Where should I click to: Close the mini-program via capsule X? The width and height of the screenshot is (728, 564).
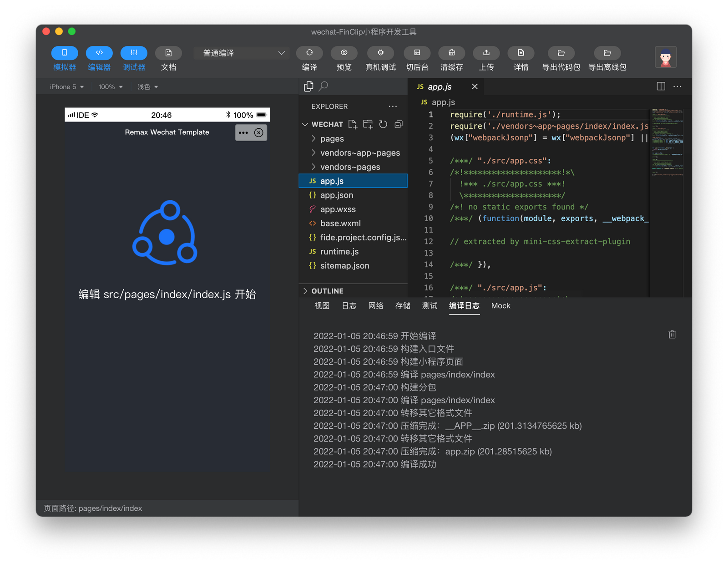click(x=259, y=133)
